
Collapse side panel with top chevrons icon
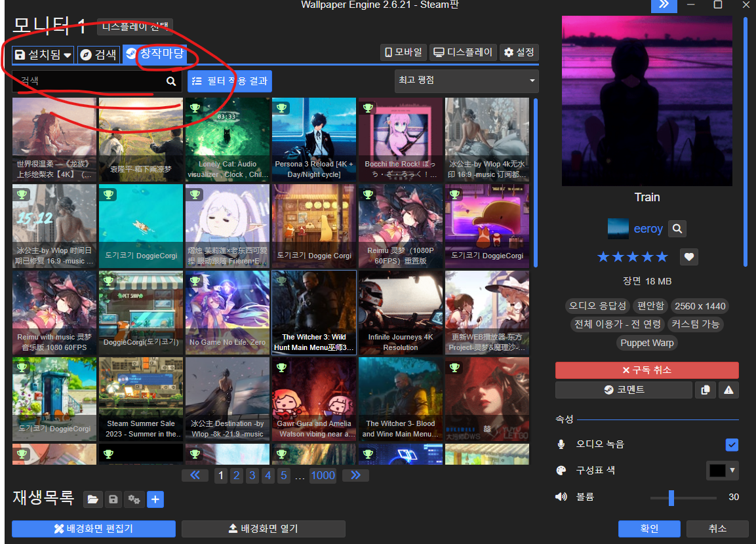[x=664, y=5]
